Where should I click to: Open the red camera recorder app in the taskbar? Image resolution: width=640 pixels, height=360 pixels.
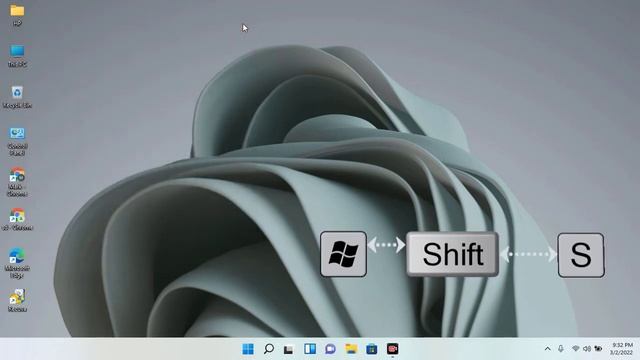point(393,349)
